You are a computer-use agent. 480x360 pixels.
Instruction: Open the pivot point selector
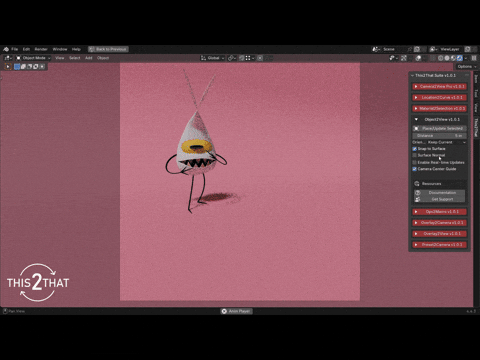[232, 58]
